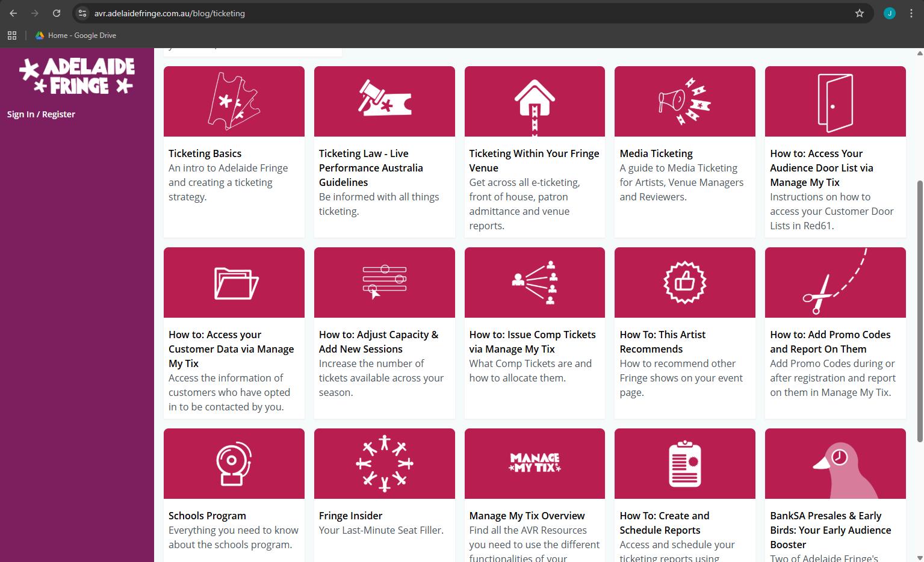
Task: Open How to: Adjust Capacity & Add New Sessions
Action: tap(379, 342)
